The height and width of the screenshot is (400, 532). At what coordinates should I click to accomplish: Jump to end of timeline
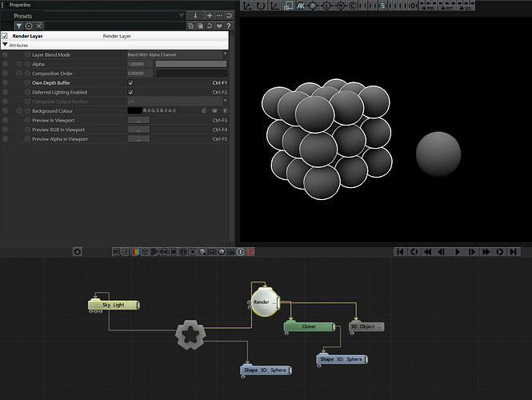[x=514, y=252]
